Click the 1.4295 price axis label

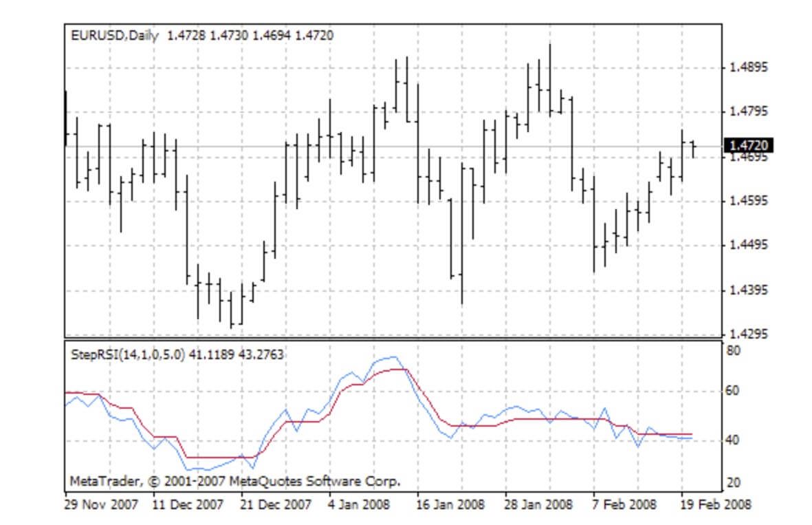point(748,334)
